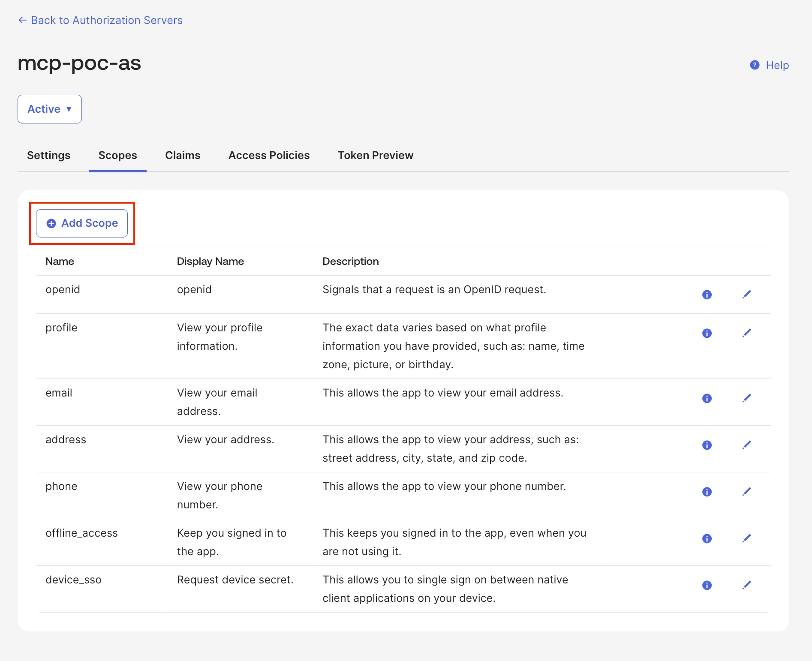
Task: Open info for the address scope
Action: coord(707,445)
